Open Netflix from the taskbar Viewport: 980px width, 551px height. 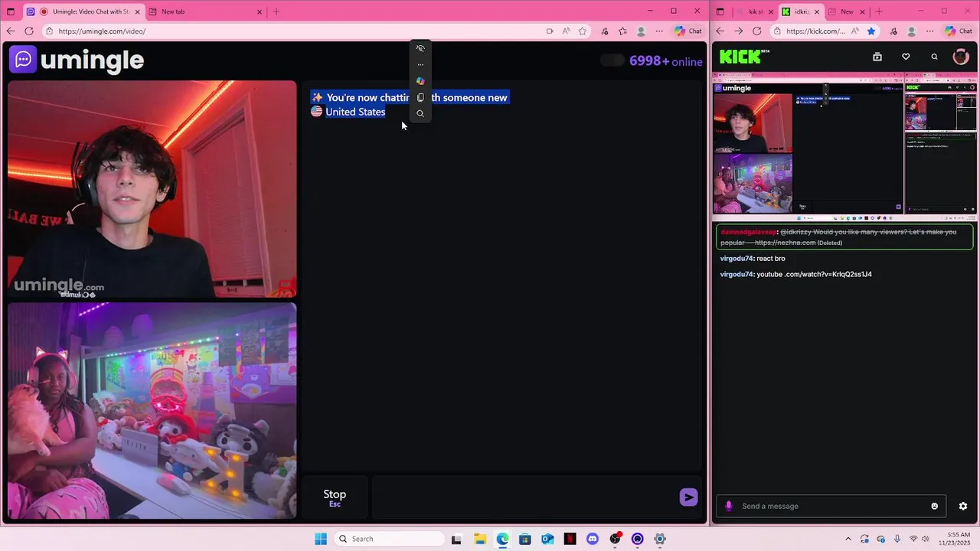click(570, 539)
